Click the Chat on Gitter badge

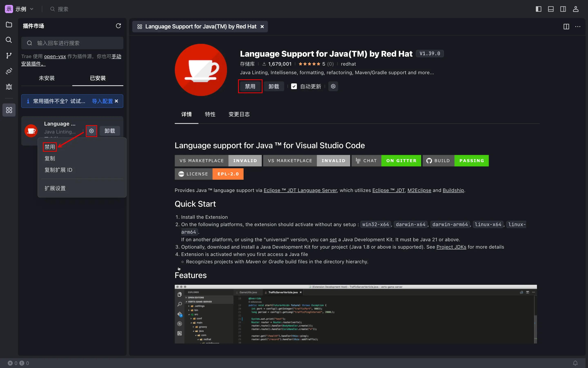coord(386,161)
